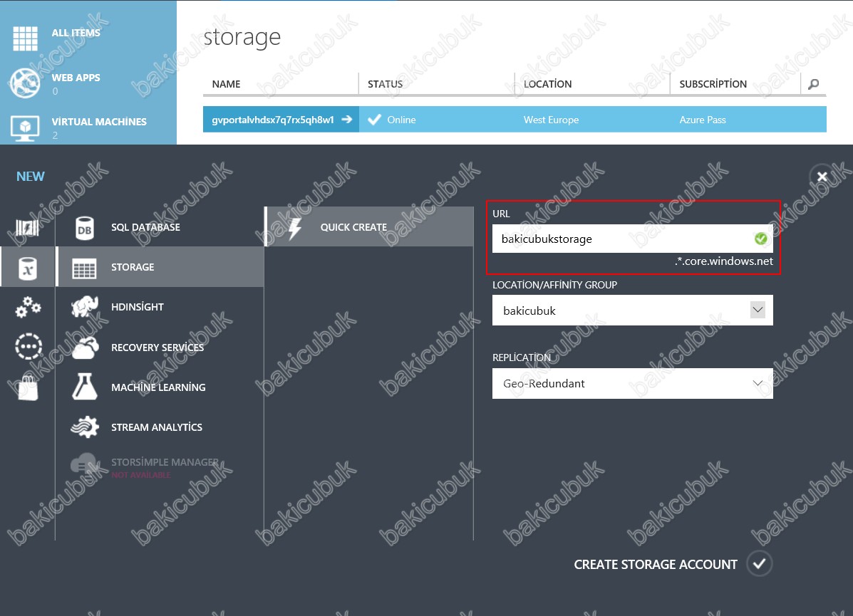Click the search magnifier icon in table header
853x616 pixels.
coord(813,84)
